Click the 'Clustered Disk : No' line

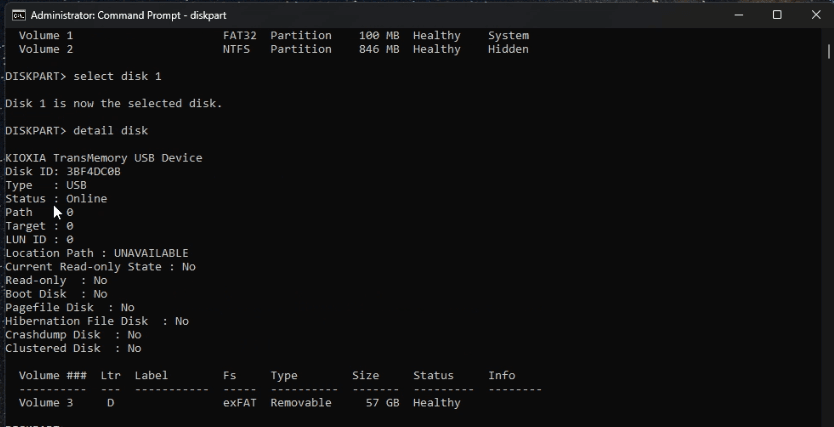(x=73, y=348)
